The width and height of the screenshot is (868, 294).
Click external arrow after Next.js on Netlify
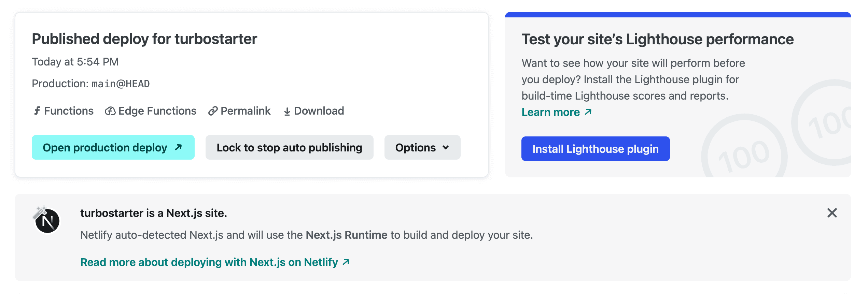tap(346, 262)
